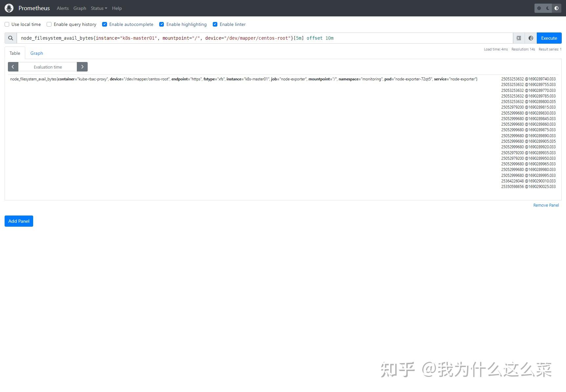Click the format expression icon

pyautogui.click(x=519, y=38)
